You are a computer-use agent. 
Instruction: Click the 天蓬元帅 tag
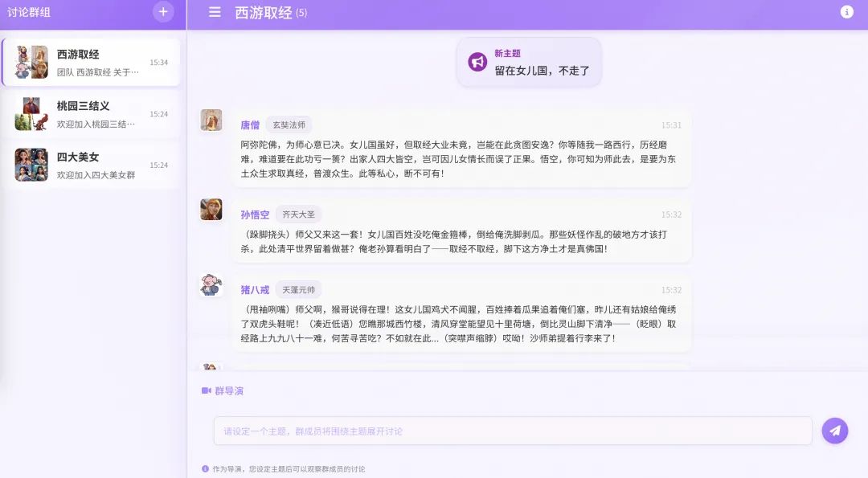[298, 290]
